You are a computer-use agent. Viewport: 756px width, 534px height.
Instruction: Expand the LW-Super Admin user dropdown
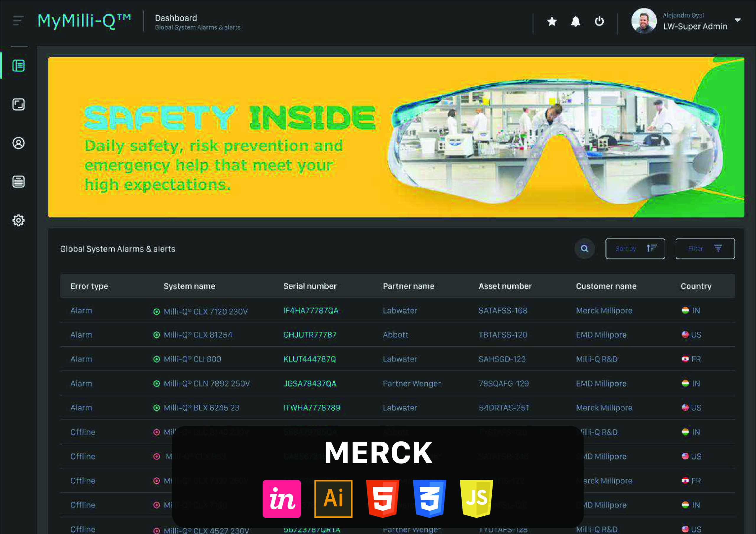point(738,20)
